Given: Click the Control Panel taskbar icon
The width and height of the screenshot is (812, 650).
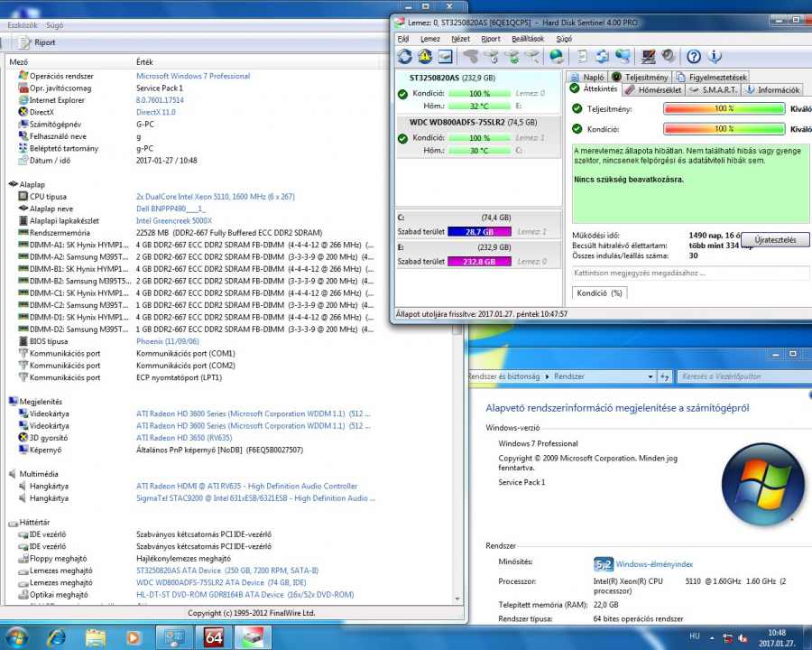Looking at the screenshot, I should [x=174, y=637].
